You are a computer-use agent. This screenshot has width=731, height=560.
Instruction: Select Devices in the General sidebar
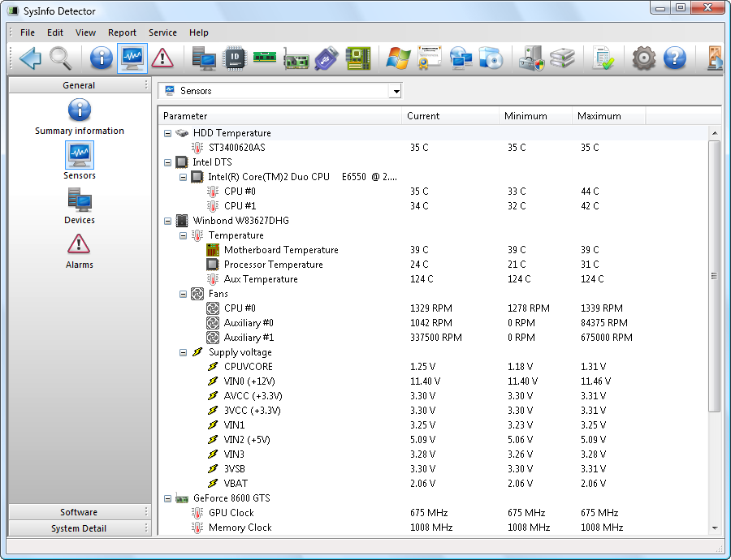coord(80,206)
